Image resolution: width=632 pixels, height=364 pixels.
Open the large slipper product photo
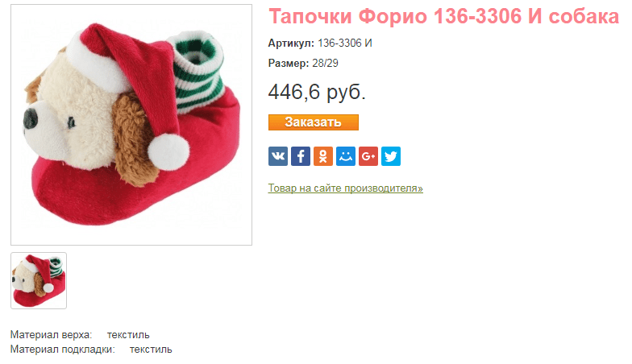[x=131, y=125]
